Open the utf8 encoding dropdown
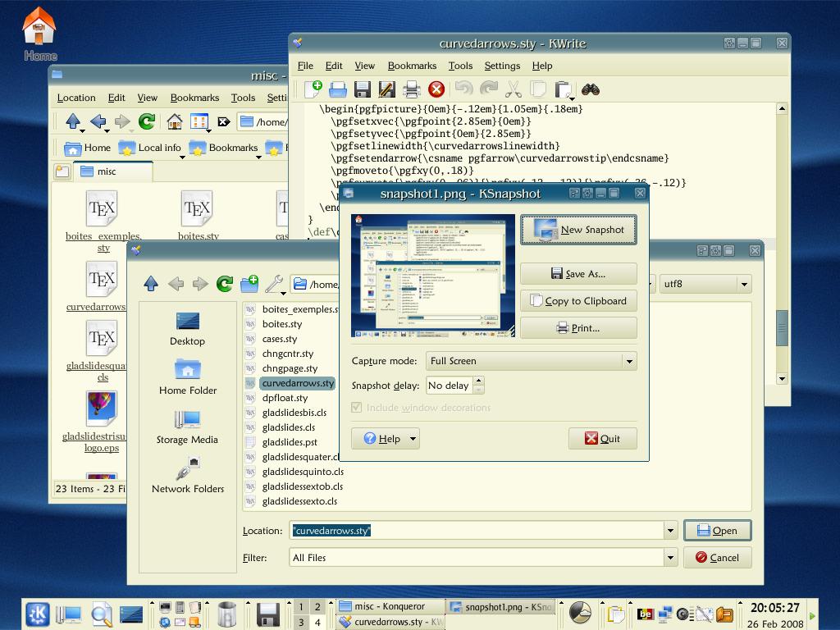The height and width of the screenshot is (630, 840). 705,284
